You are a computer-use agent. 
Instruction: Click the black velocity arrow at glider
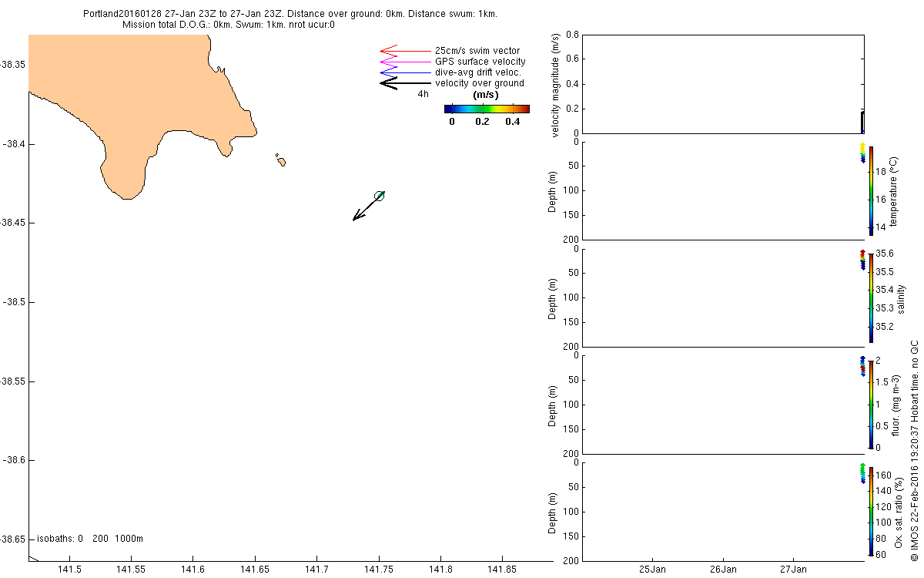(x=367, y=207)
